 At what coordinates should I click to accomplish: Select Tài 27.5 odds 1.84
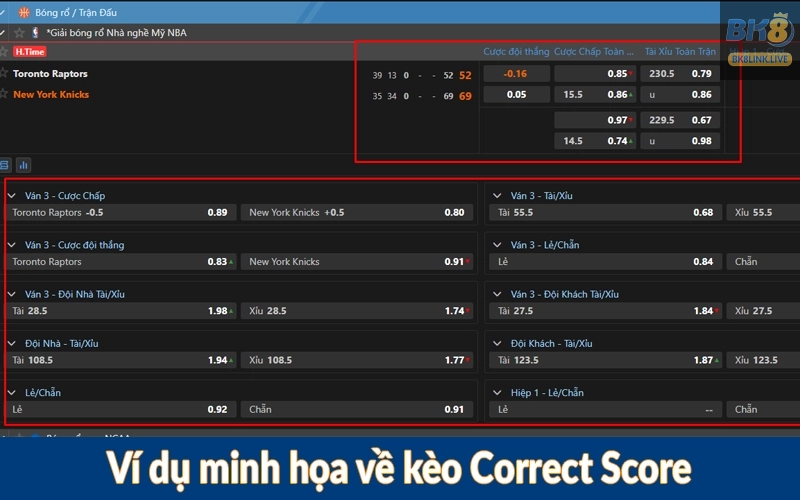(x=605, y=311)
